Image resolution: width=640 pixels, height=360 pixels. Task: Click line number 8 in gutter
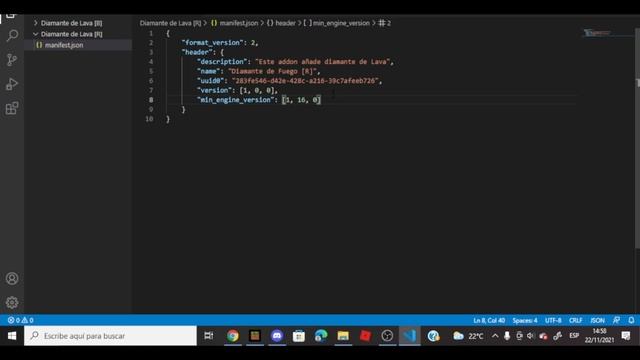[151, 100]
